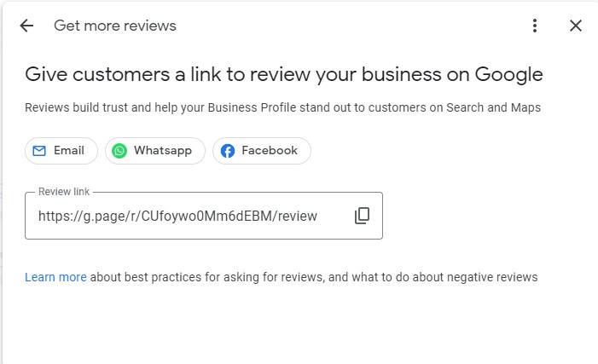This screenshot has height=364, width=598.
Task: Open the three-dot more options menu
Action: pyautogui.click(x=535, y=26)
